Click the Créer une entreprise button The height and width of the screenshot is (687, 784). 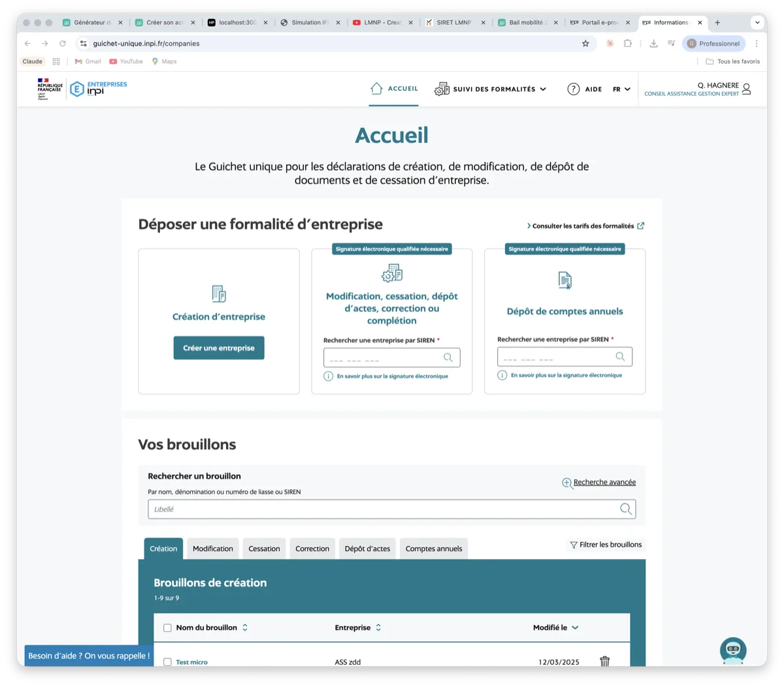[218, 347]
